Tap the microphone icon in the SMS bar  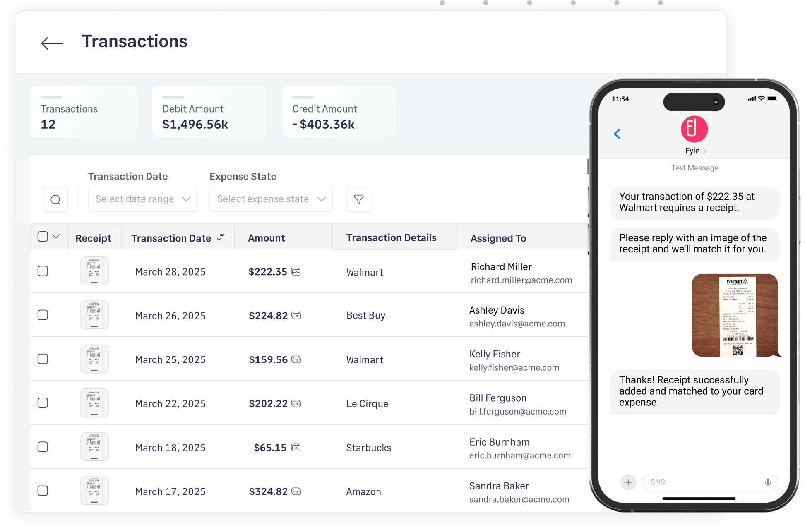coord(768,482)
